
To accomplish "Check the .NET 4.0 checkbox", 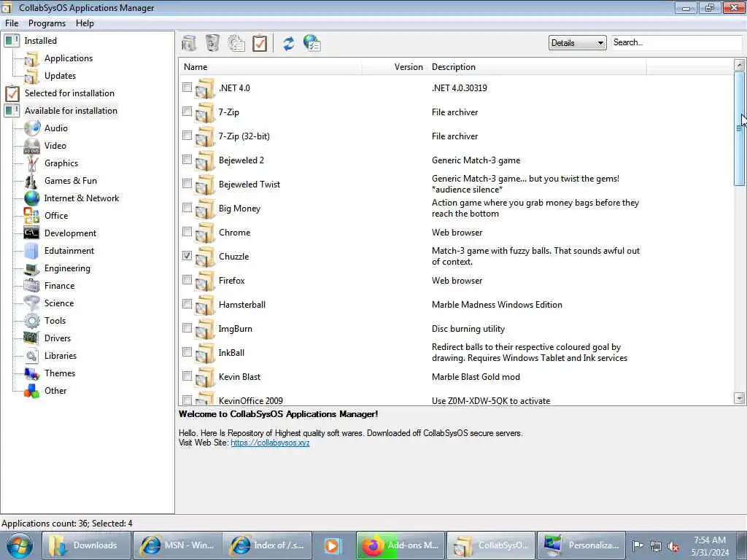I will point(187,87).
